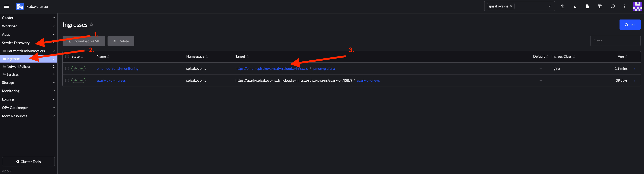Screen dimensions: 644x174
Task: Click the blue Create button
Action: [630, 25]
